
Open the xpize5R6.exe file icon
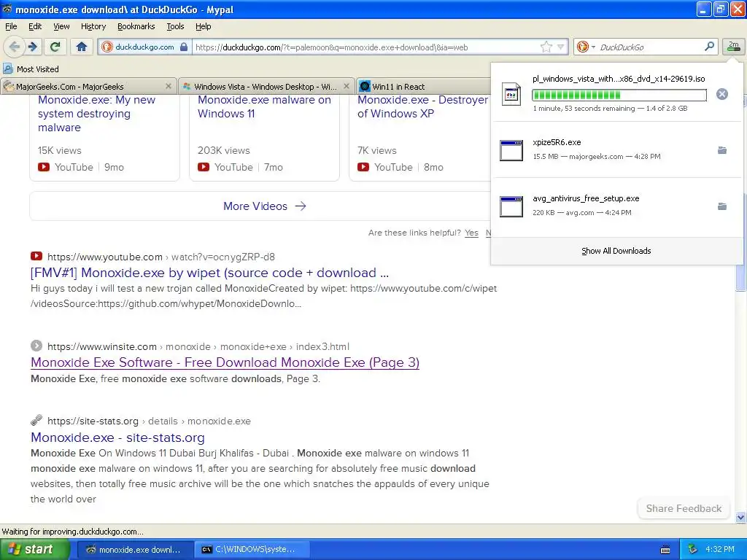click(x=511, y=150)
